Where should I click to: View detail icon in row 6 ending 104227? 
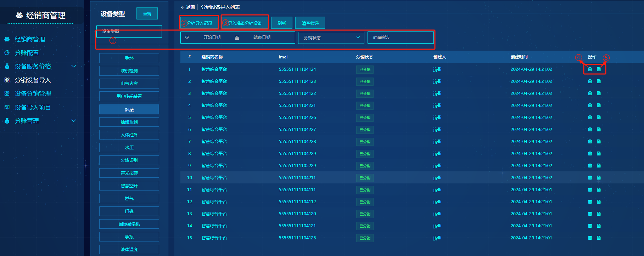click(599, 130)
